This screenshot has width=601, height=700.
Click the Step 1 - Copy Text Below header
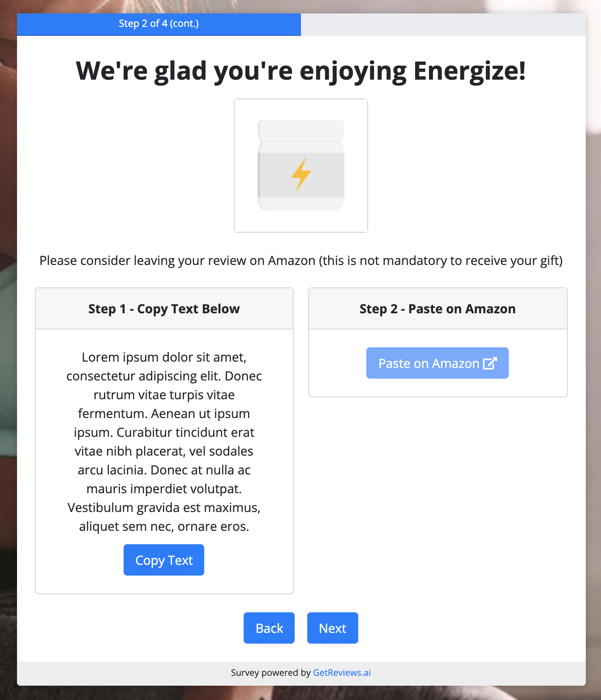pos(163,308)
